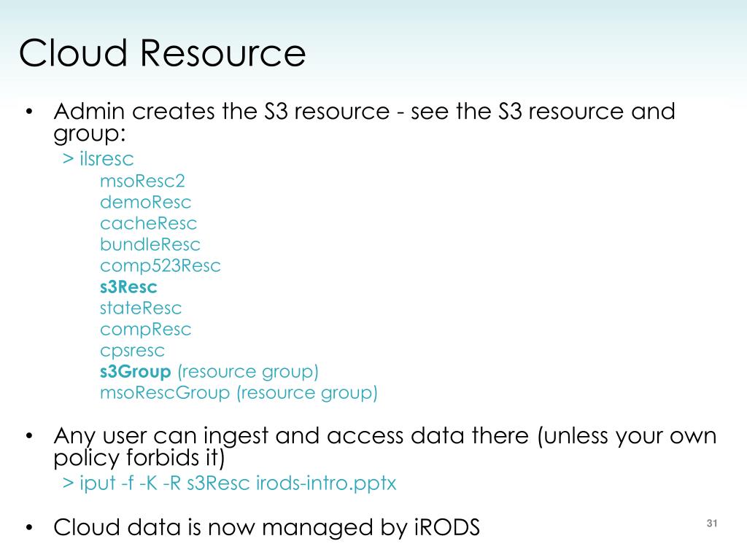Click the 'comp523Resc' resource entry
Screen dimensions: 747x560
160,266
